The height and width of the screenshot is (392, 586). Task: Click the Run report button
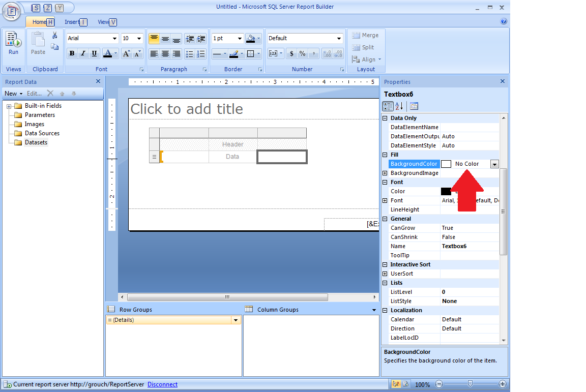(13, 43)
